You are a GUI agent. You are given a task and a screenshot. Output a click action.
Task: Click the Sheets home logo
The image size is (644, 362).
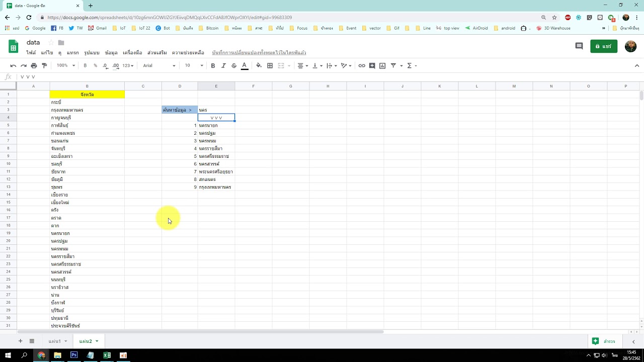tap(14, 47)
